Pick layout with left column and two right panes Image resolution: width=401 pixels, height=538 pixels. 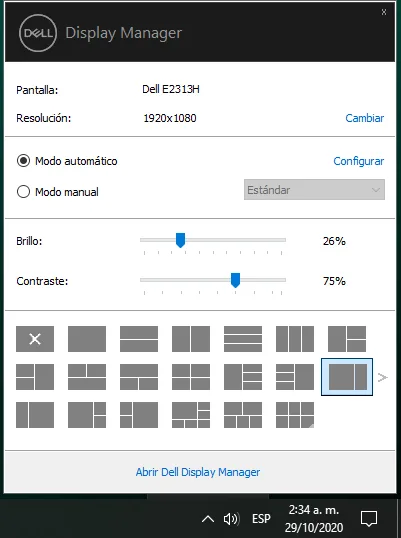coord(347,339)
